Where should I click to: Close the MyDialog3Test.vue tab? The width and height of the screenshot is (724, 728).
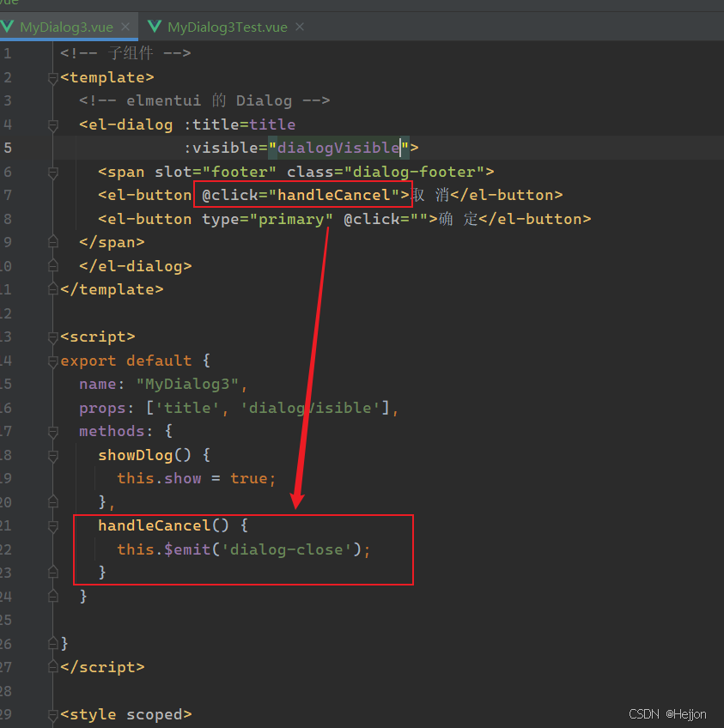coord(300,27)
